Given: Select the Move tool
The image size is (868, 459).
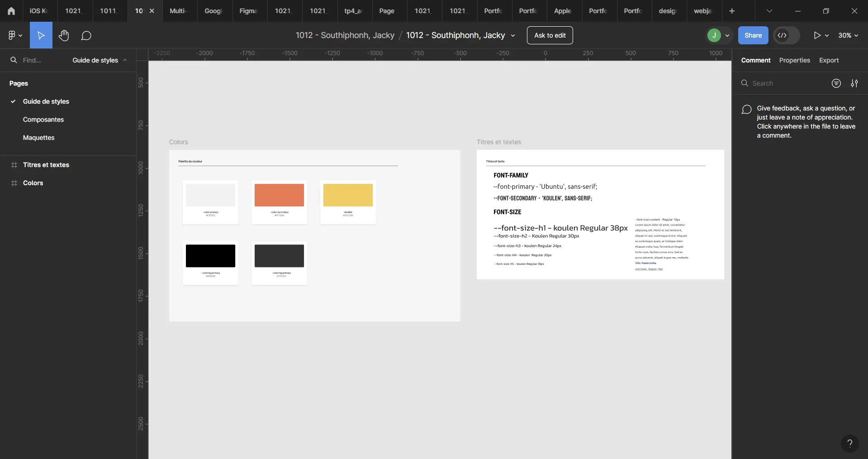Looking at the screenshot, I should (41, 35).
